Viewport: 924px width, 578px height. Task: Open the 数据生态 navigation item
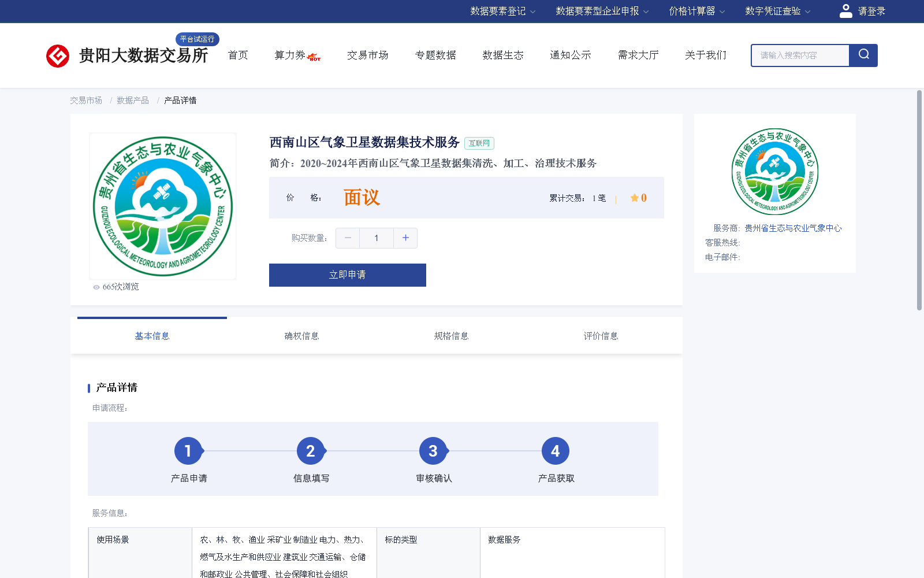click(503, 55)
